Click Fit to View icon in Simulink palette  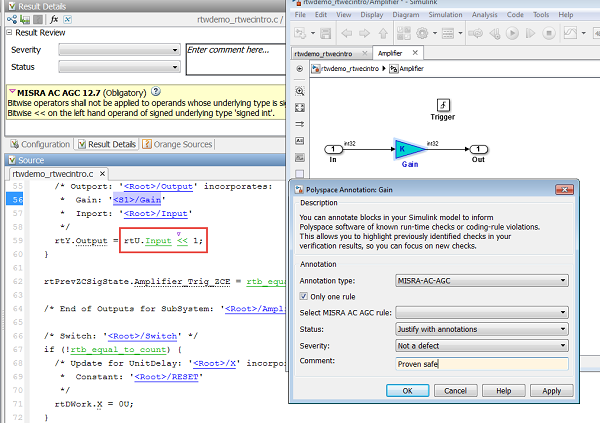[300, 108]
